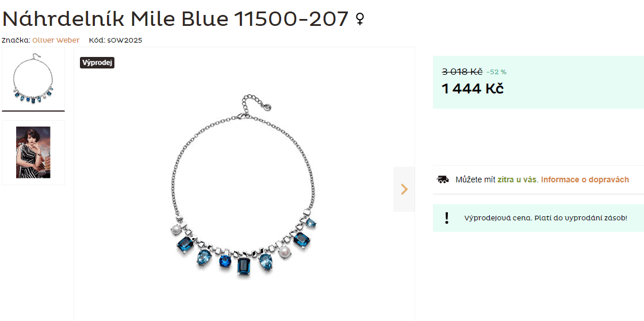Viewport: 644px width, 321px height.
Task: Click the Výprodej sale badge
Action: tap(97, 63)
